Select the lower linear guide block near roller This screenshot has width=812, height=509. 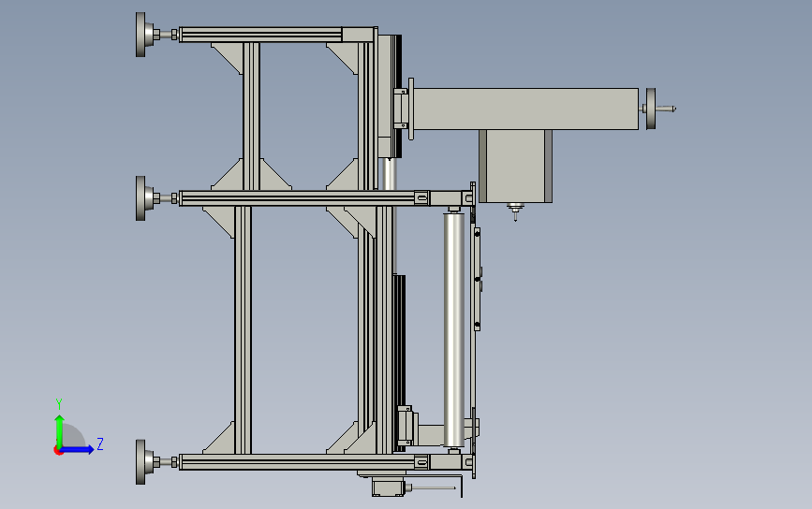(405, 426)
